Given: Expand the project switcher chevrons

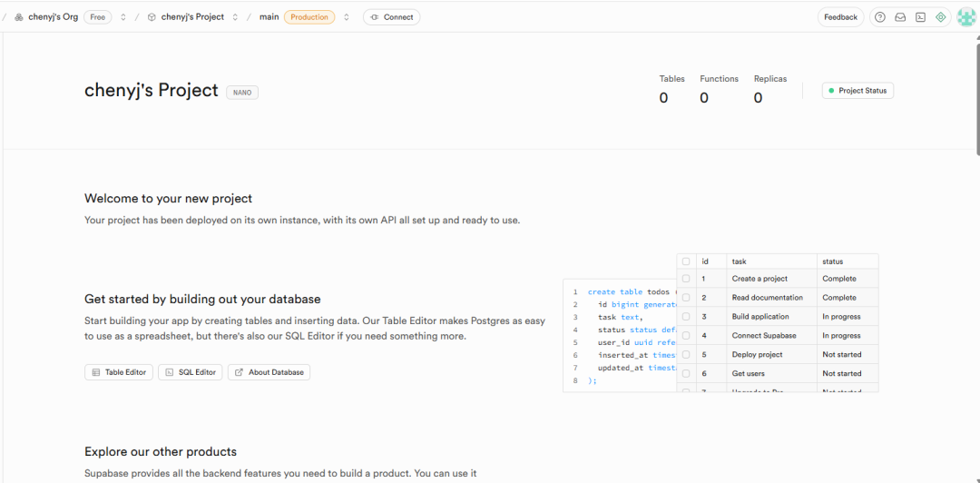Looking at the screenshot, I should click(x=235, y=17).
